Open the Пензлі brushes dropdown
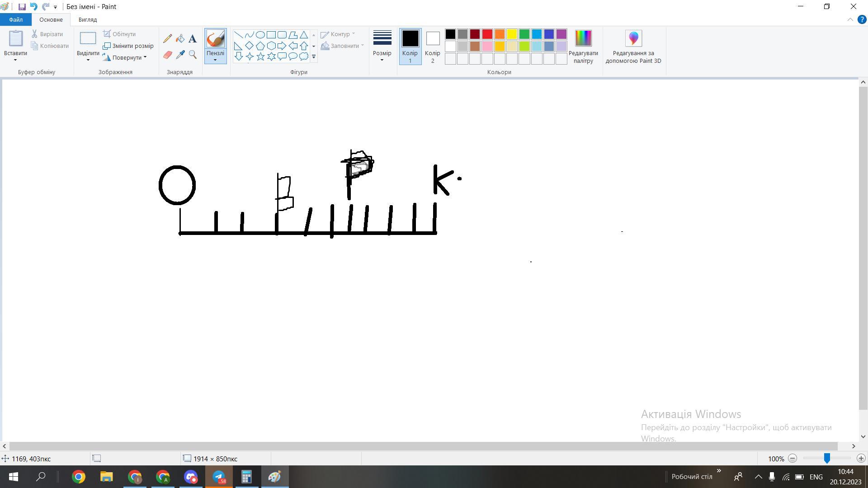 tap(215, 57)
